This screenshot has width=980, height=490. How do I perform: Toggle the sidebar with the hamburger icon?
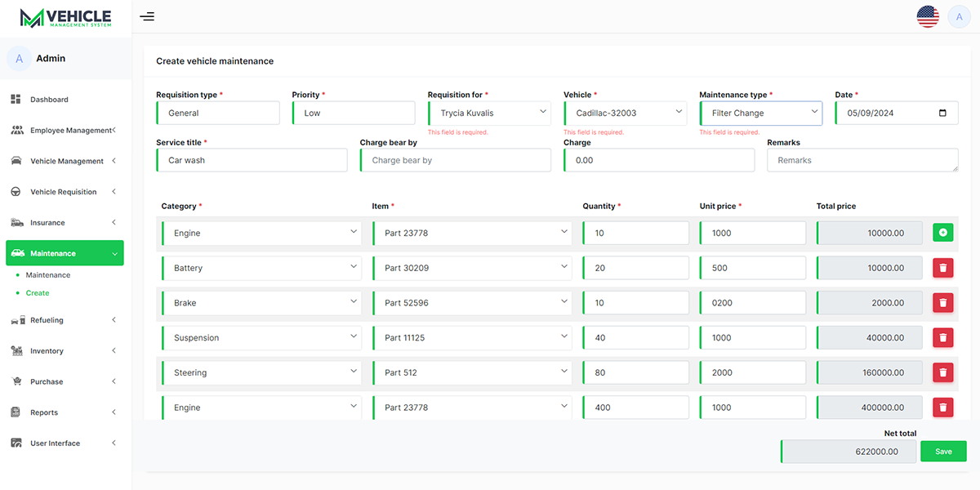click(147, 16)
